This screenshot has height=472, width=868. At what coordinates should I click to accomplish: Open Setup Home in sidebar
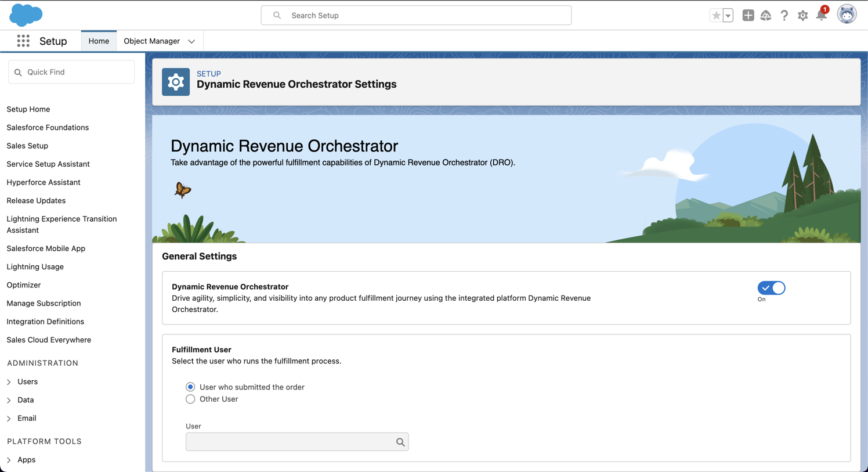[28, 109]
